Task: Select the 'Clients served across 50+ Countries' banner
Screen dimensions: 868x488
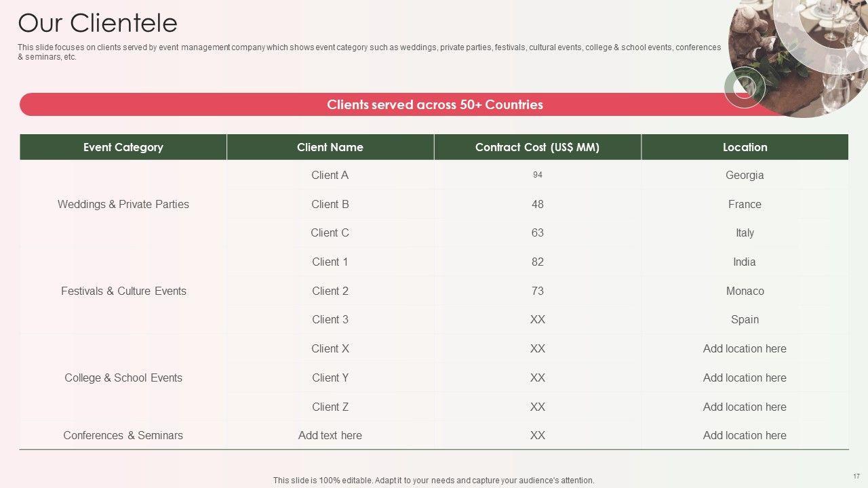Action: pyautogui.click(x=434, y=105)
